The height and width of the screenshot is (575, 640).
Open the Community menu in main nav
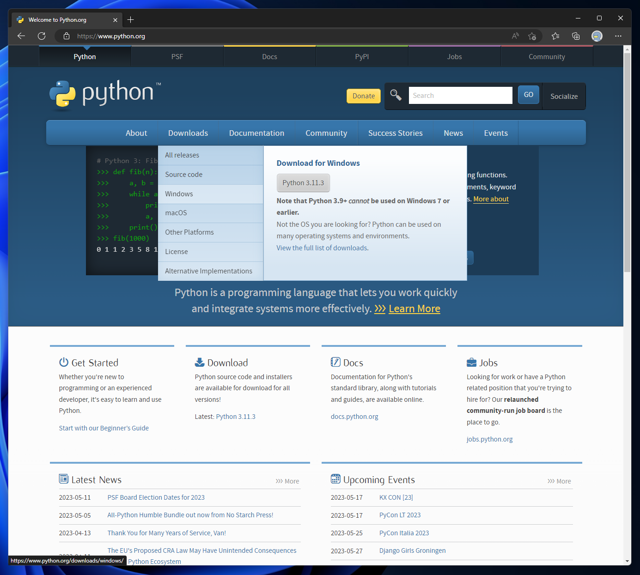point(326,133)
